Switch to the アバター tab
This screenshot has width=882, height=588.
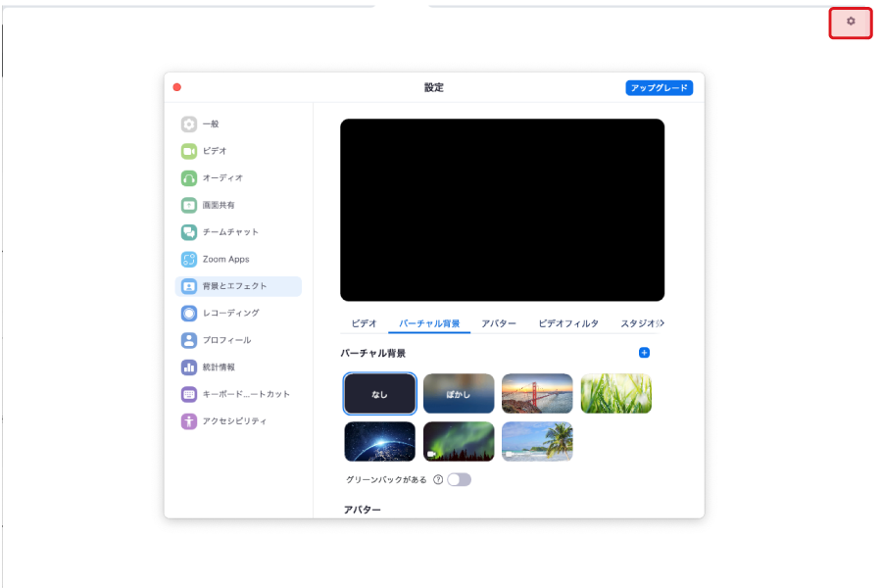click(x=499, y=323)
